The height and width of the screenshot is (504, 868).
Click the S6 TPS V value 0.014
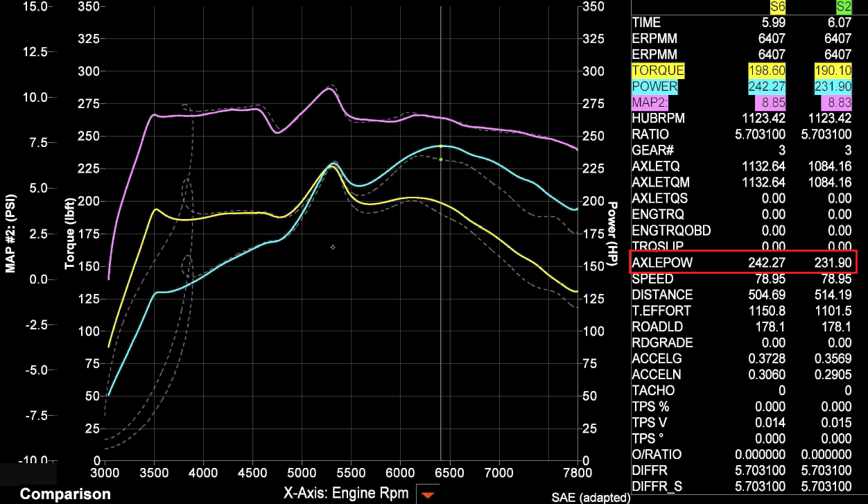point(771,422)
